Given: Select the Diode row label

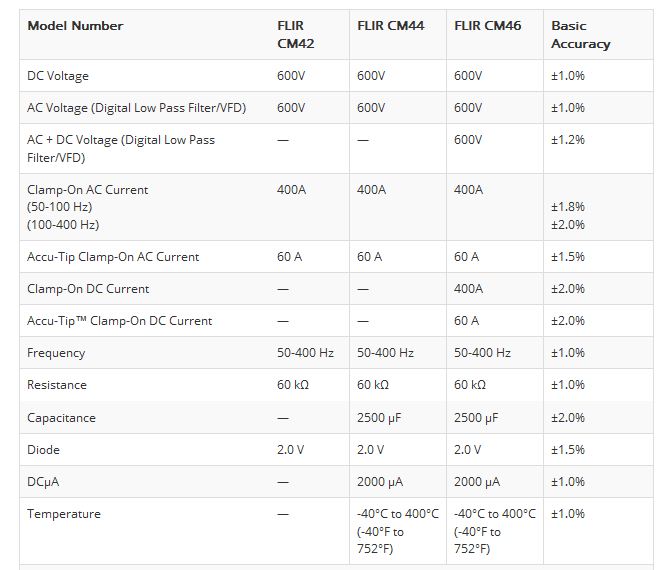Looking at the screenshot, I should 43,450.
